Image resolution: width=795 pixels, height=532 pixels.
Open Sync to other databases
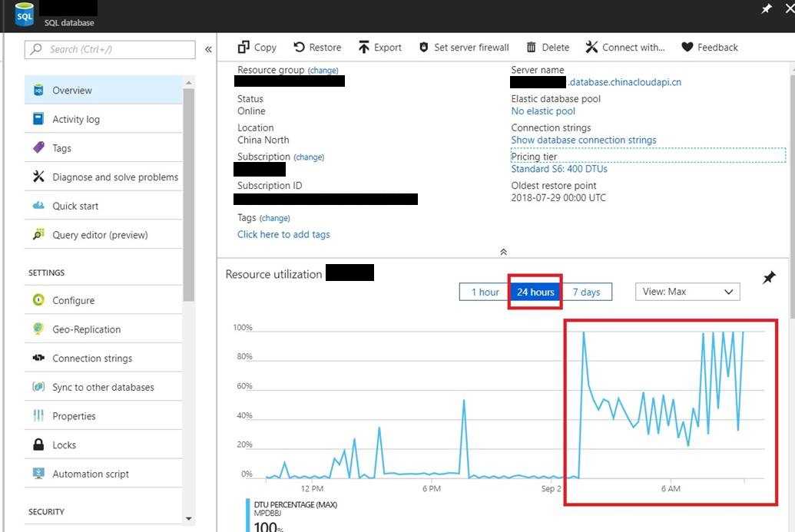pos(104,387)
